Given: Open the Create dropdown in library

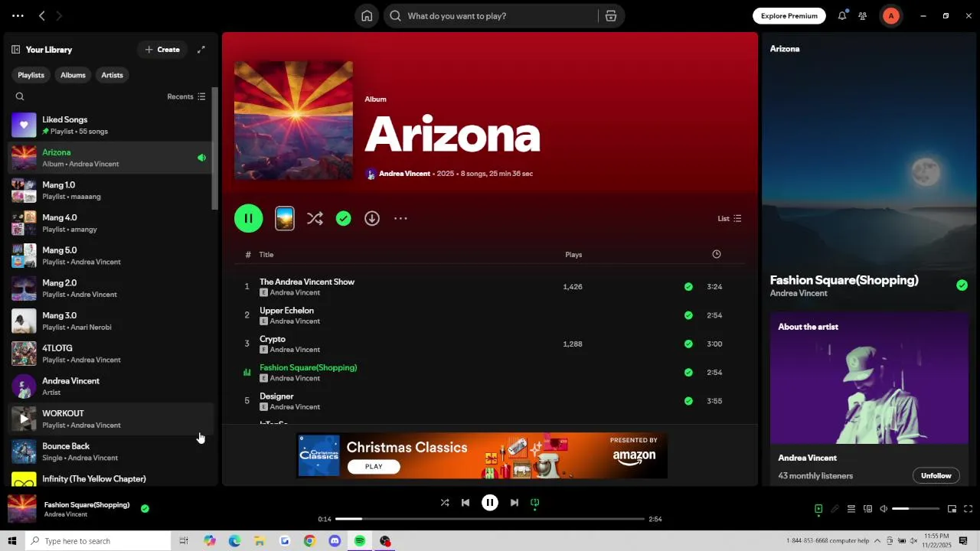Looking at the screenshot, I should 162,50.
